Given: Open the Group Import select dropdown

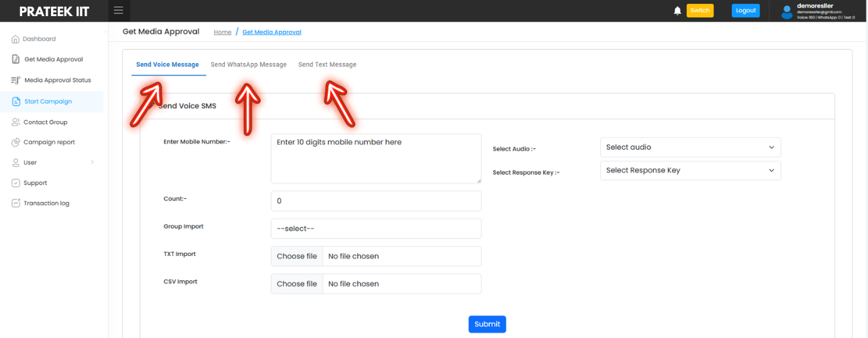Looking at the screenshot, I should pos(376,228).
